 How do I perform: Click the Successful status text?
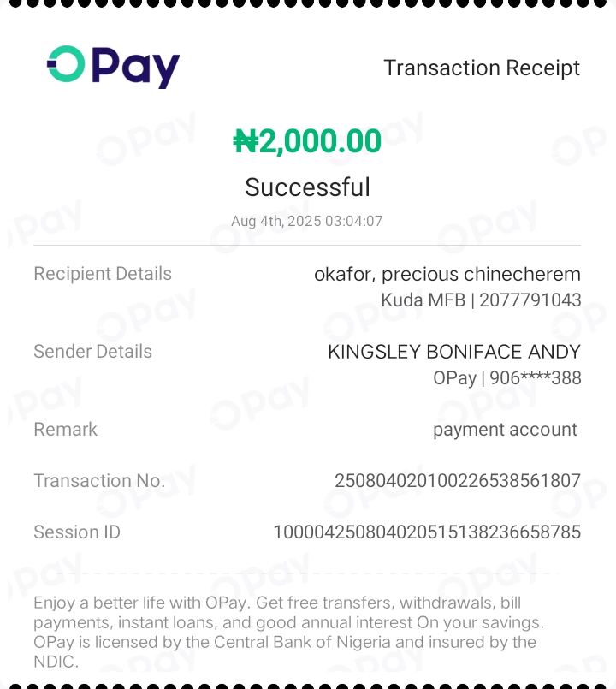307,187
